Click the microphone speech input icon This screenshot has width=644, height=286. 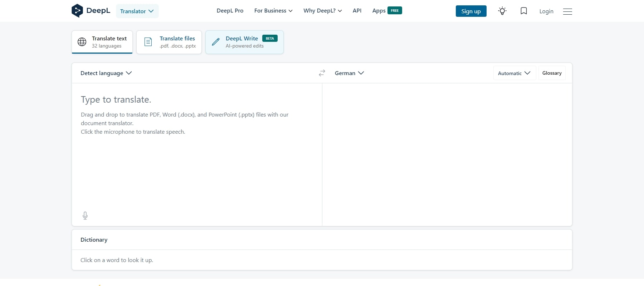pos(85,216)
